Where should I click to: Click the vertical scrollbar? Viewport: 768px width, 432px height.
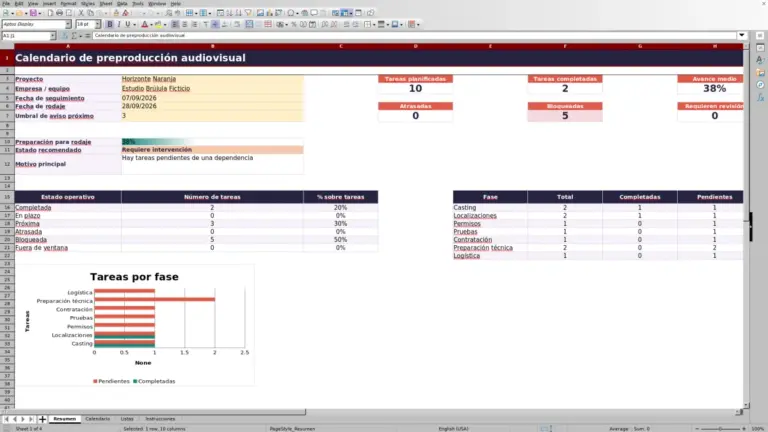point(746,225)
